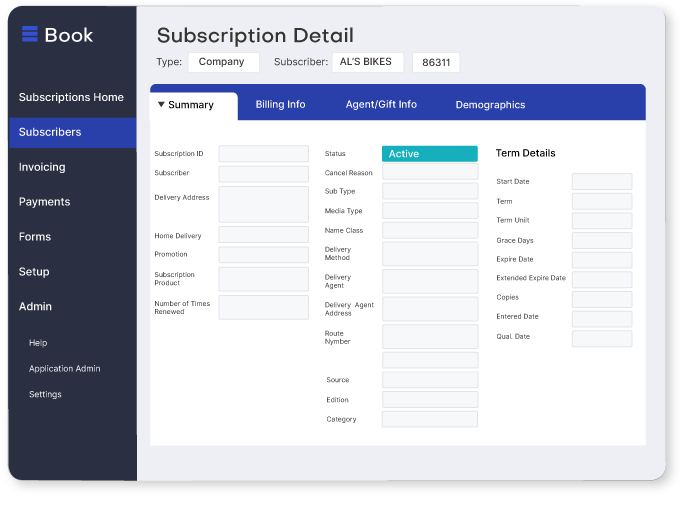680x520 pixels.
Task: Switch to the Agent/Gift Info tab
Action: tap(381, 105)
